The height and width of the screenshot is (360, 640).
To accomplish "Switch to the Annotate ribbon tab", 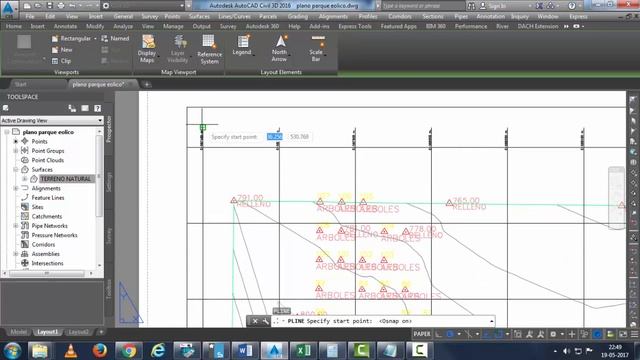I will [x=65, y=26].
